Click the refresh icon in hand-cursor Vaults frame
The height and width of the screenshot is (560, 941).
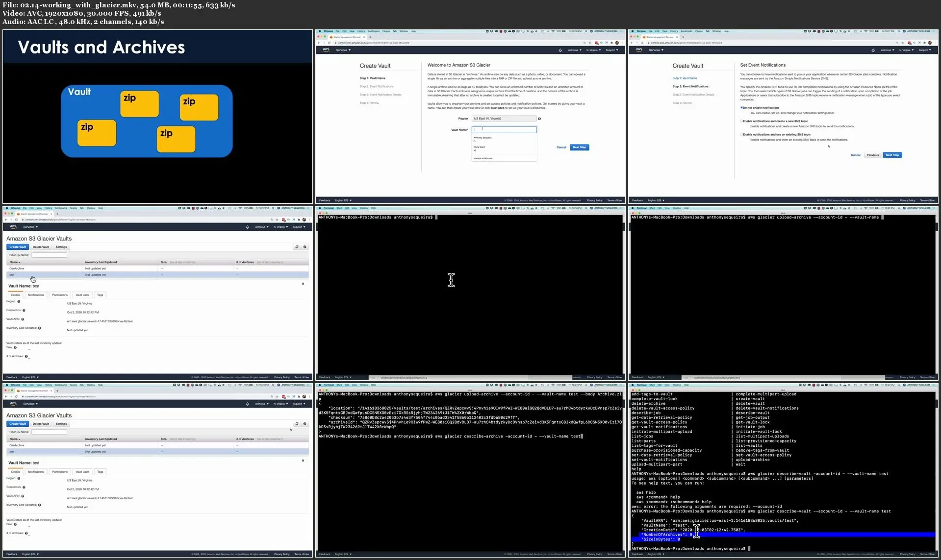pyautogui.click(x=297, y=247)
